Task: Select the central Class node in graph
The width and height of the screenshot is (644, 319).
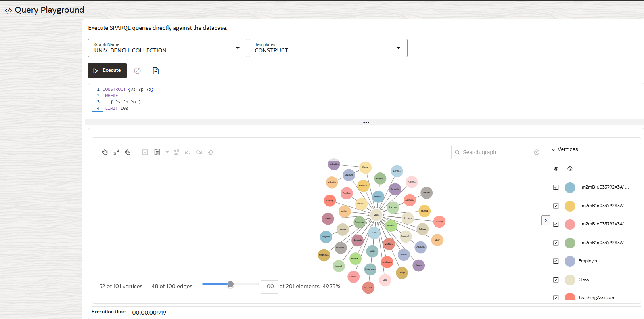Action: (376, 215)
